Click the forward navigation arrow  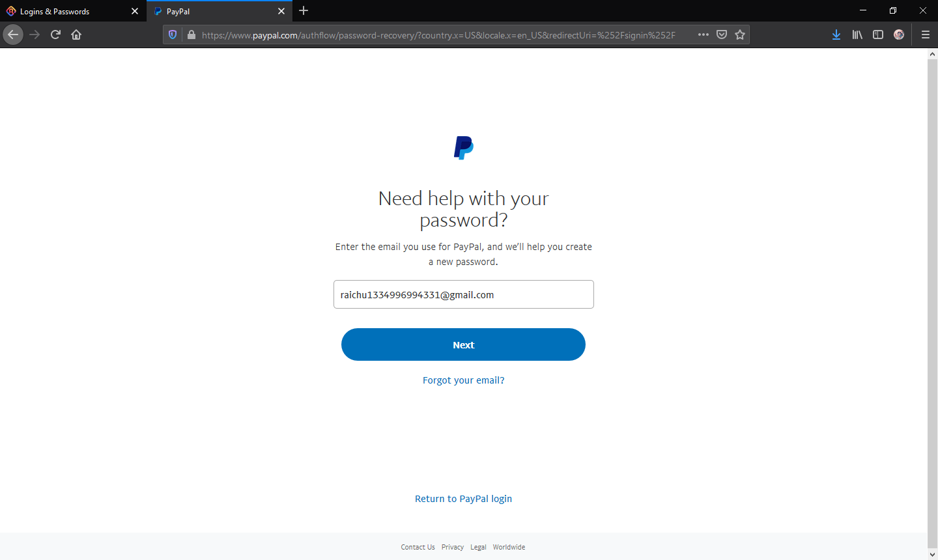(35, 35)
